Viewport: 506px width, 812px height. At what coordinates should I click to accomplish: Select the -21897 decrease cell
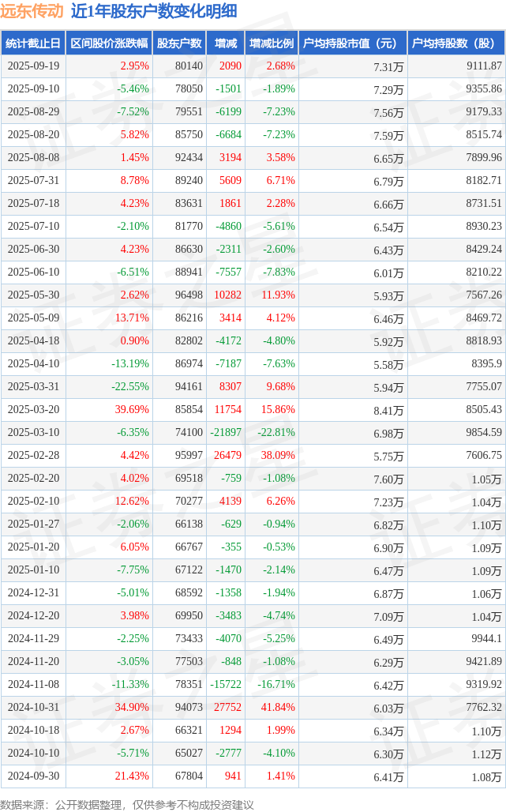(226, 433)
